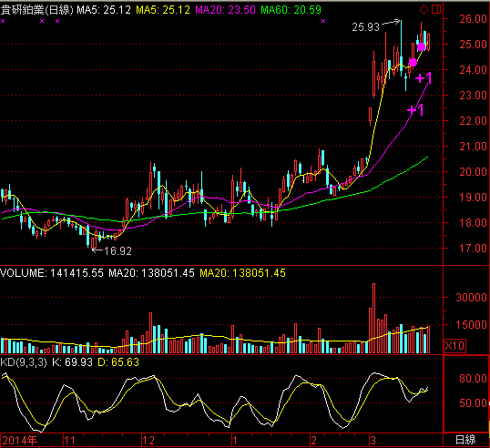This screenshot has width=490, height=448.
Task: Select the 貴研鉑業(日線) chart title
Action: point(36,10)
